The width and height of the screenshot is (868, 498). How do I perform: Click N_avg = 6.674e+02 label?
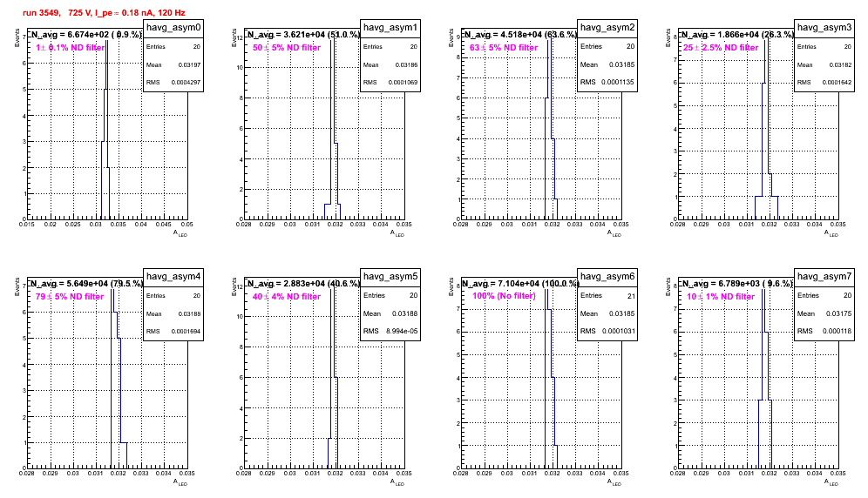click(x=85, y=35)
